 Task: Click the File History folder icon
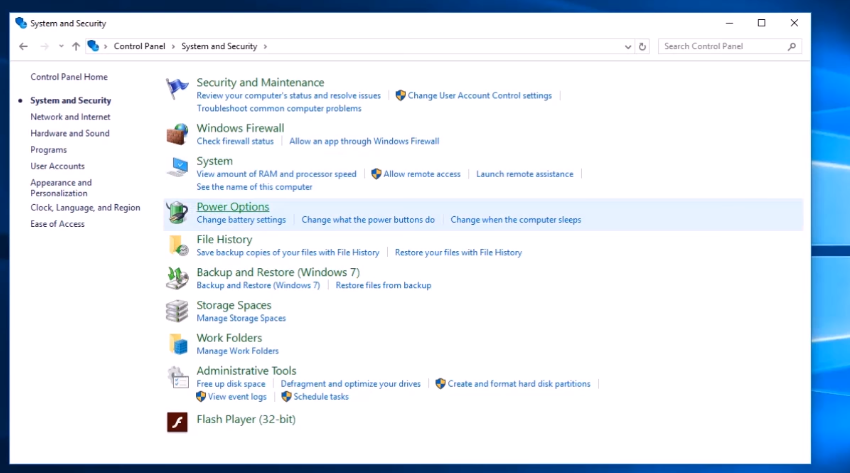(x=177, y=245)
